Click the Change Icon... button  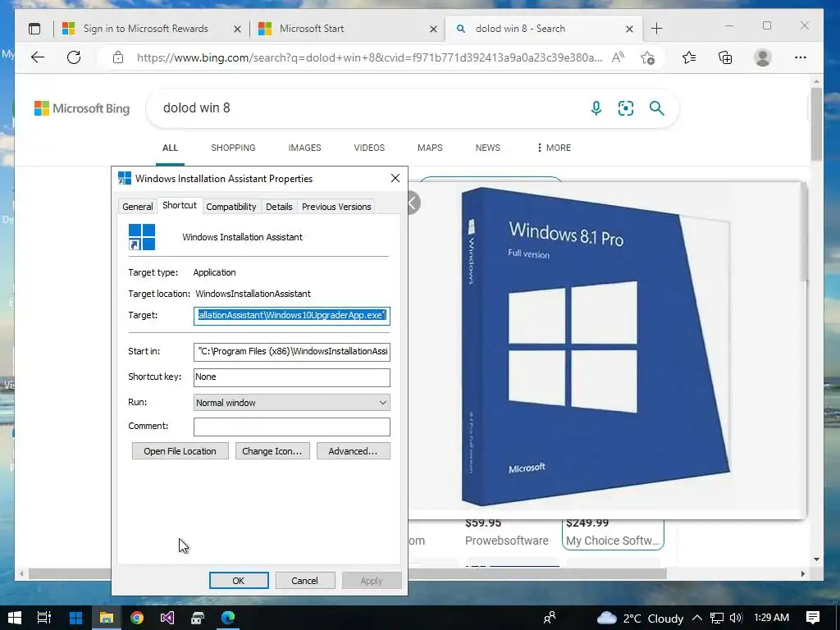point(272,451)
